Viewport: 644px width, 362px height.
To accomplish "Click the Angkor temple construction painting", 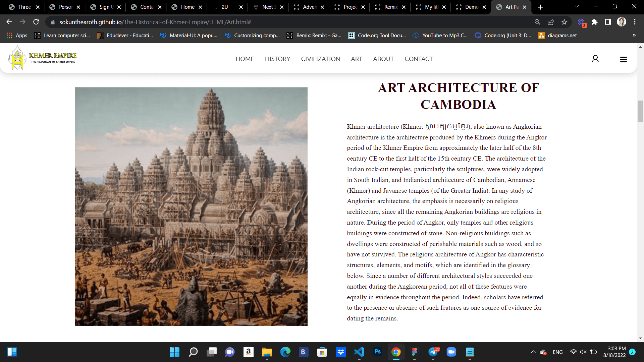I will pos(191,206).
